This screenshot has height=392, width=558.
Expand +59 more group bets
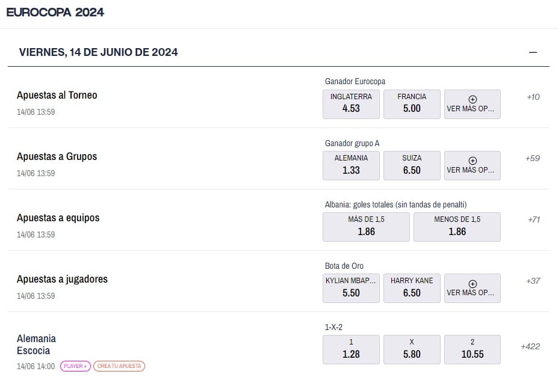tap(532, 158)
